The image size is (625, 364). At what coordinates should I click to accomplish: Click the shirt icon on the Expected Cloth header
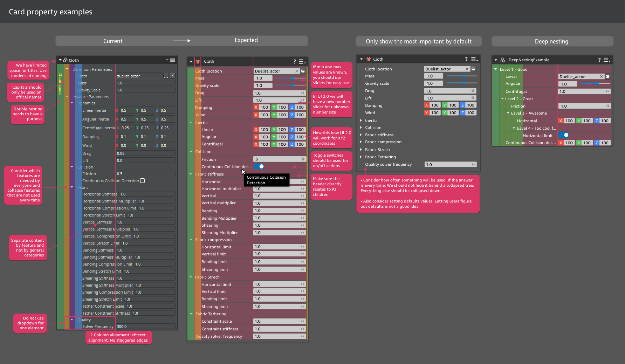[x=197, y=61]
